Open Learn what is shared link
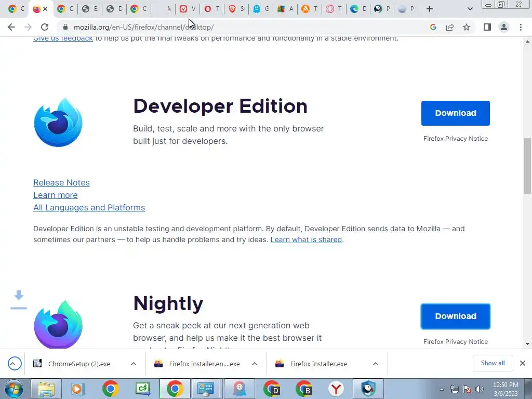This screenshot has height=399, width=532. tap(306, 240)
